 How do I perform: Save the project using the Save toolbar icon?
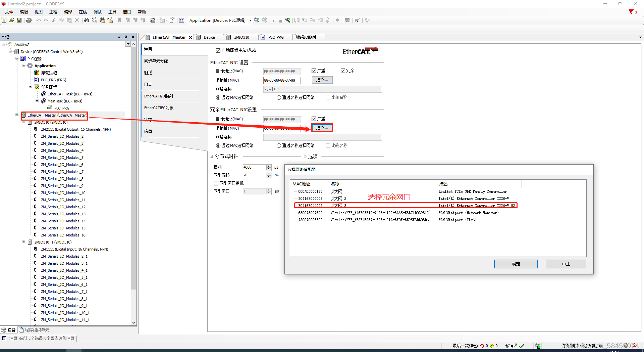click(x=19, y=20)
